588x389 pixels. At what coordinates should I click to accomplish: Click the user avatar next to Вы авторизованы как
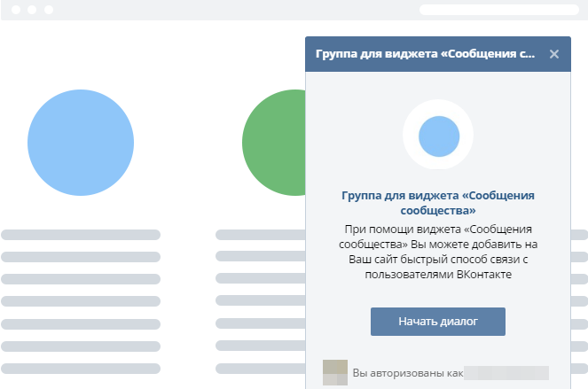point(335,372)
